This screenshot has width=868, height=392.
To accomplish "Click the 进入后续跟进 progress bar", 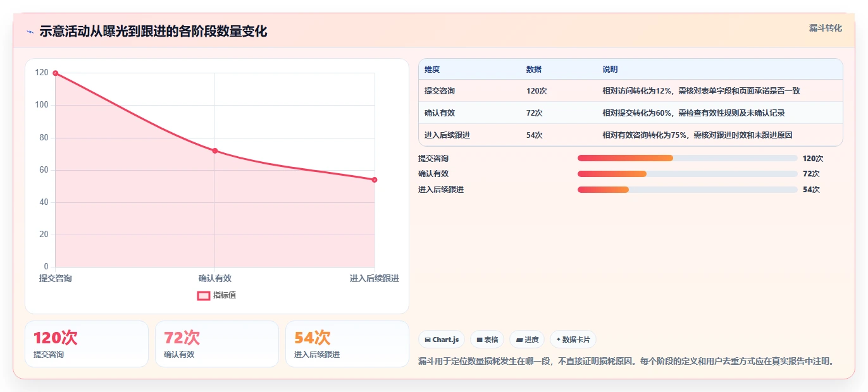I will 688,190.
